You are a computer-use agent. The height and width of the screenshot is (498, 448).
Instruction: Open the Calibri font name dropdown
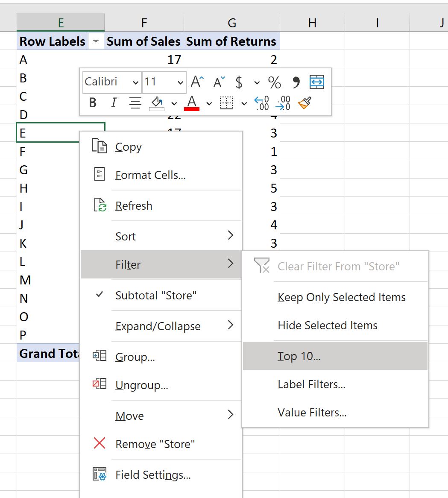[135, 82]
